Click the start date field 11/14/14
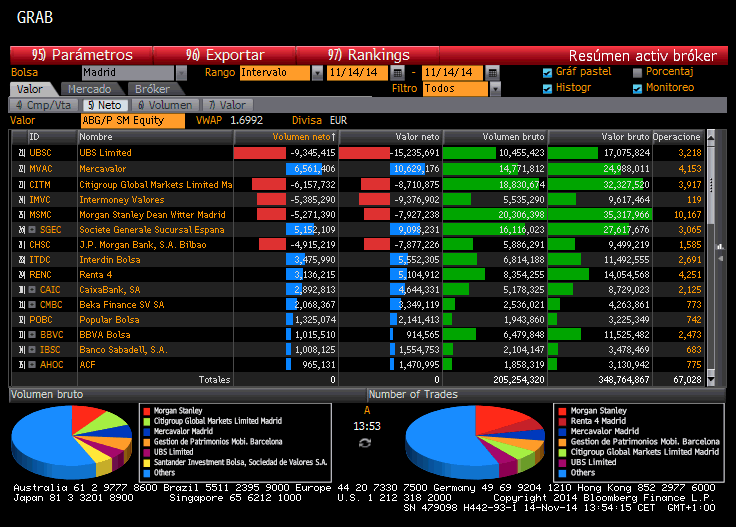Screen dimensions: 736x527 pos(357,73)
